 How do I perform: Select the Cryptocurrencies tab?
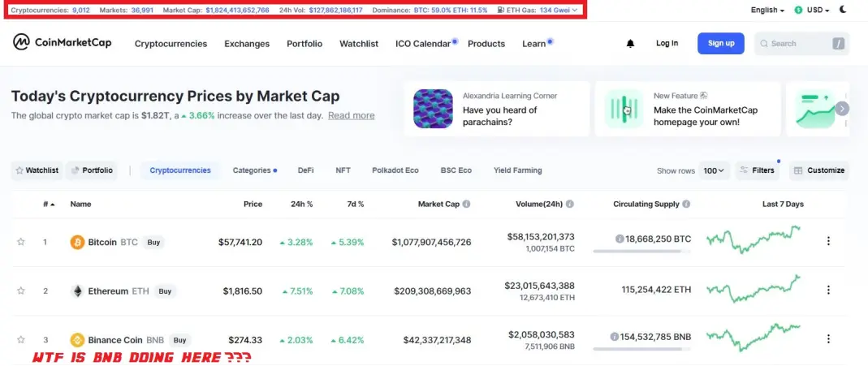180,170
